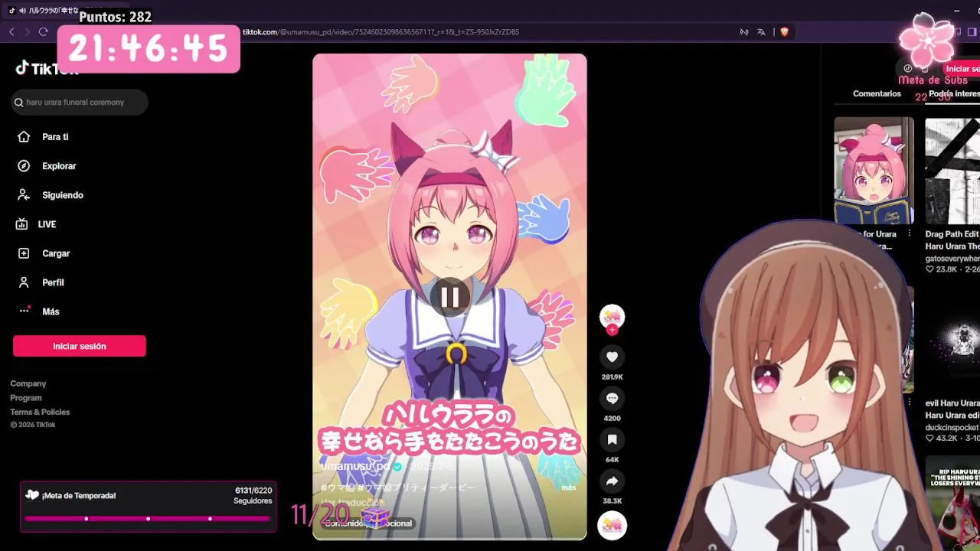Click the Brave shield icon
Image resolution: width=980 pixels, height=551 pixels.
(x=784, y=31)
